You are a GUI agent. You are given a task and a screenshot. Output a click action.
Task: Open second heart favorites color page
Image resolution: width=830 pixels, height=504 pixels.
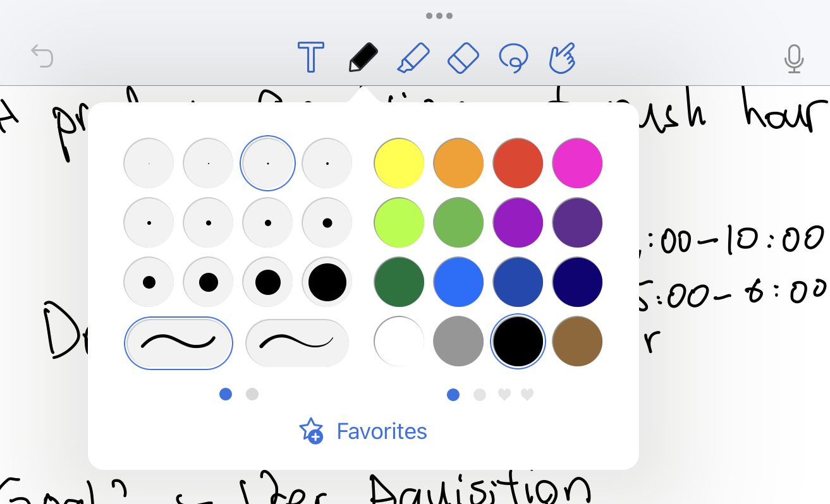pos(527,395)
